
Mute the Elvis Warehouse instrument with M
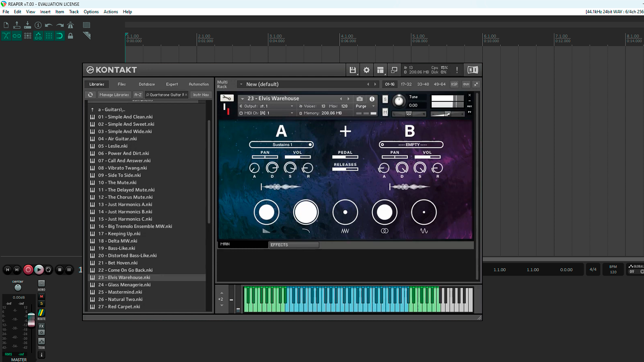coord(385,112)
